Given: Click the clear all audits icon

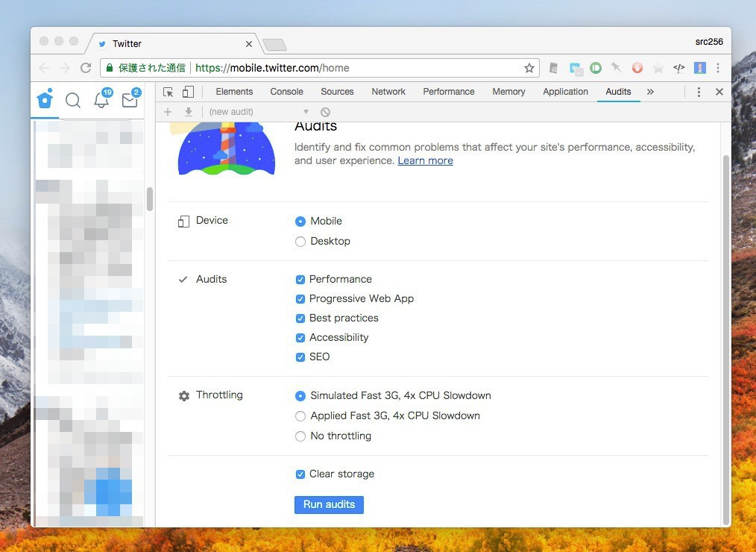Looking at the screenshot, I should (326, 112).
